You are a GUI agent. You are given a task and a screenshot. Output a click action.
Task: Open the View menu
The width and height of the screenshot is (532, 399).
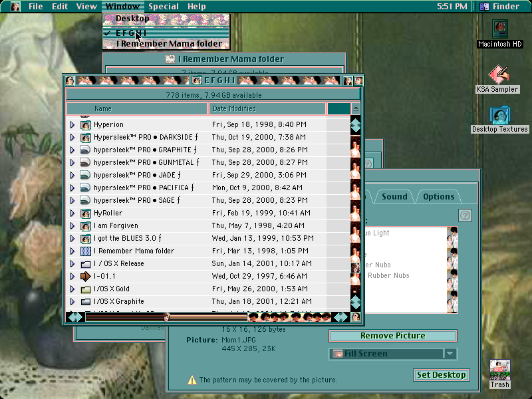coord(86,7)
